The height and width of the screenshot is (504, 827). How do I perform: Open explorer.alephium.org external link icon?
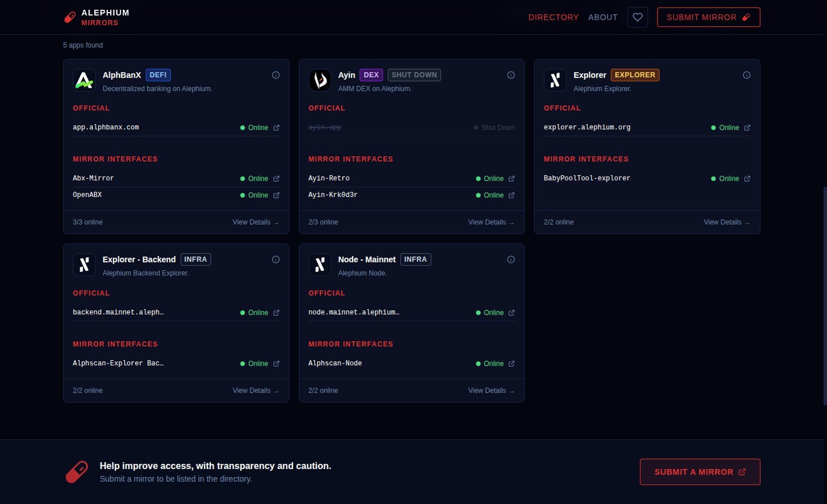pos(747,127)
